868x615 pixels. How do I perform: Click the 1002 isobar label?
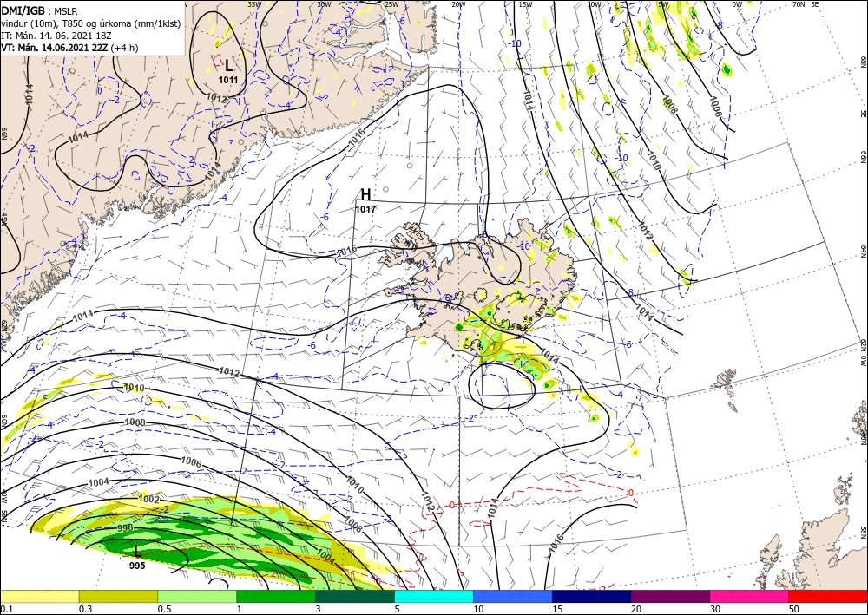pos(148,499)
